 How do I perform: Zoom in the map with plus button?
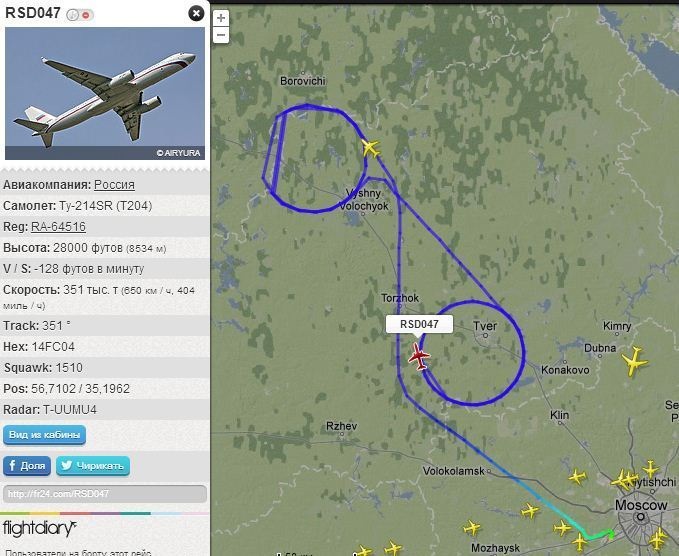pos(221,18)
